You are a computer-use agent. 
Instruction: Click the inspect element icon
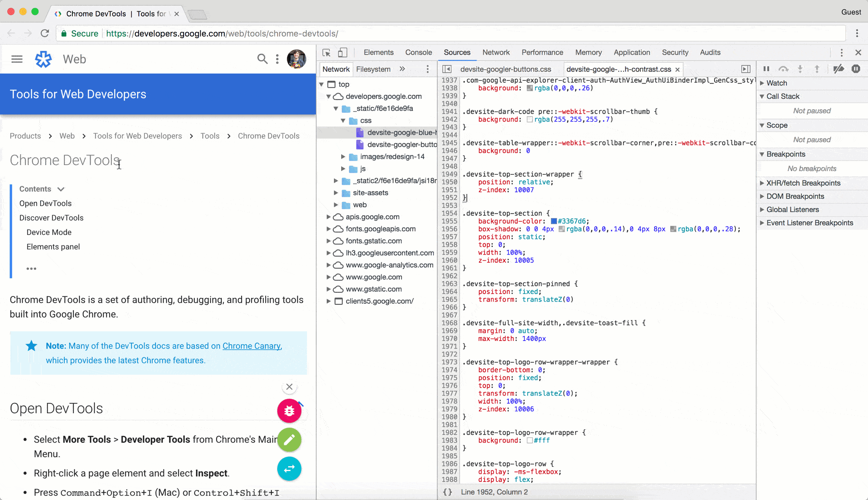(327, 53)
